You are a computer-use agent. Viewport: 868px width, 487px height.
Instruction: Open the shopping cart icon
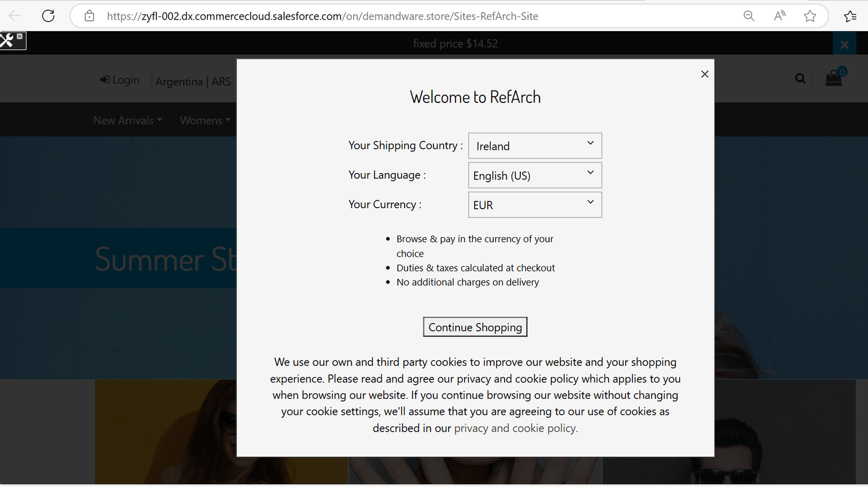835,77
